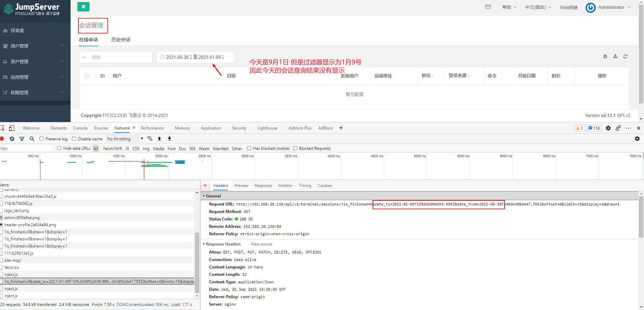
Task: Click the date range picker field
Action: pos(195,57)
